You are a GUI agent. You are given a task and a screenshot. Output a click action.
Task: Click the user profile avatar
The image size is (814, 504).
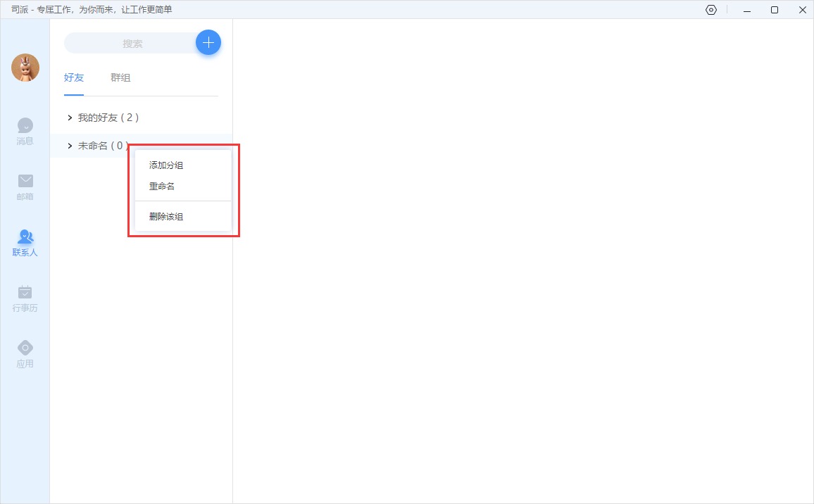tap(25, 68)
